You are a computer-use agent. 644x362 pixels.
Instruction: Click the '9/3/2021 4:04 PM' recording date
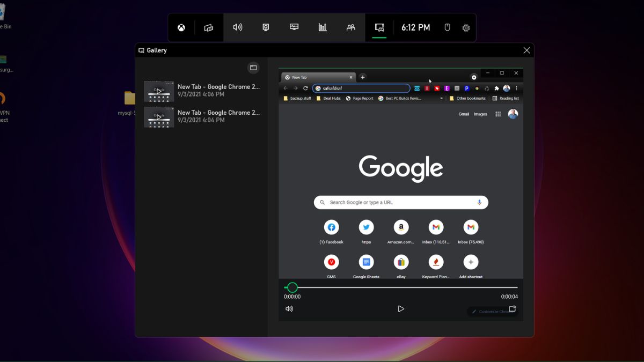201,120
